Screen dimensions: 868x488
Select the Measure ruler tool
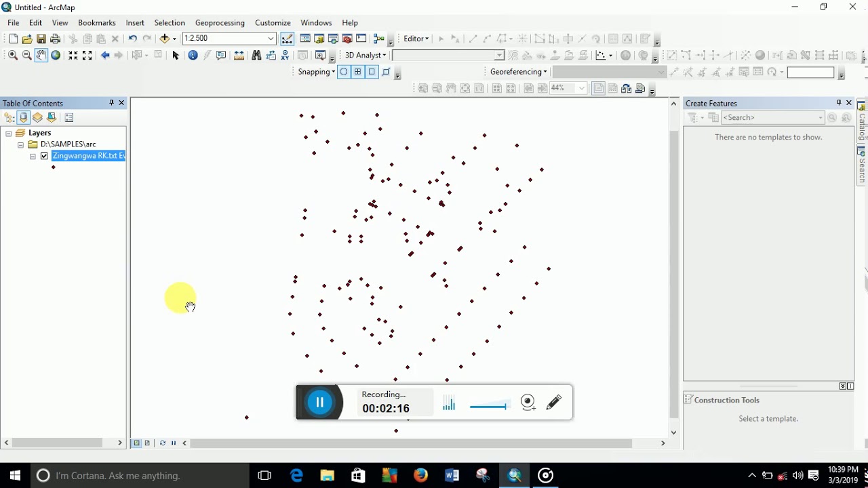pyautogui.click(x=239, y=56)
